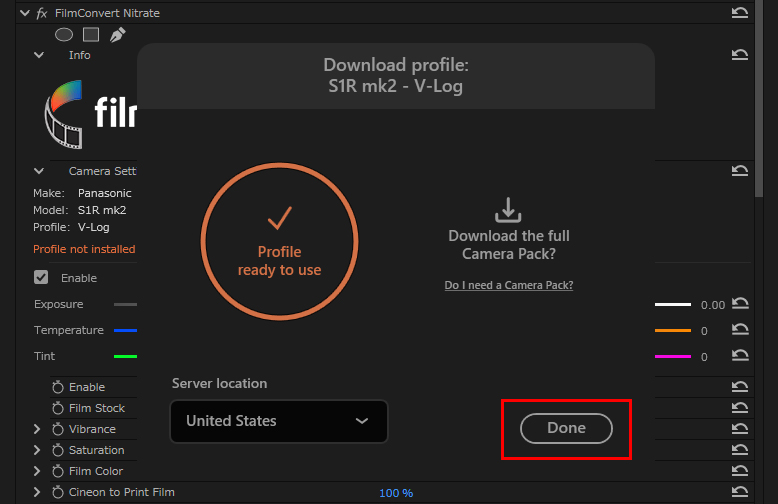Click the Model: S1R mk2 text
The image size is (778, 504).
[80, 210]
